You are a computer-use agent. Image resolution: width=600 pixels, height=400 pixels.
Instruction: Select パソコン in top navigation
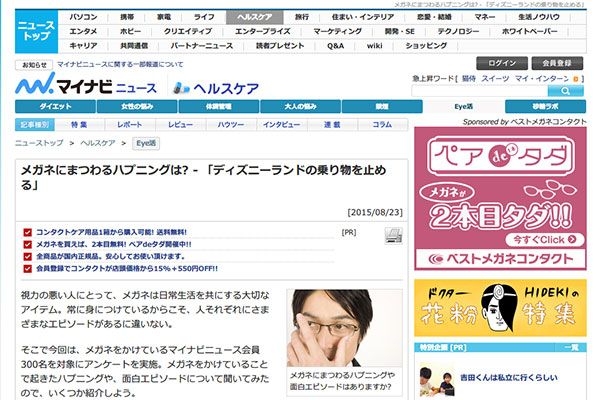(83, 17)
